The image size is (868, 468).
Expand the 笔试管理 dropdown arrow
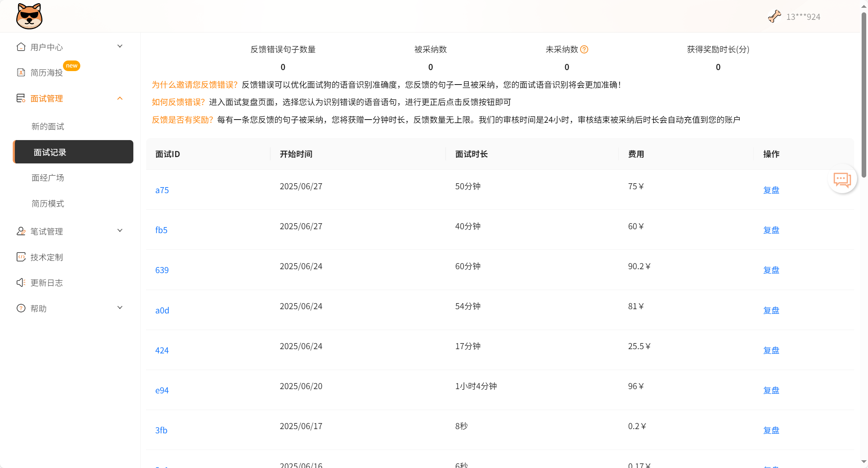120,231
